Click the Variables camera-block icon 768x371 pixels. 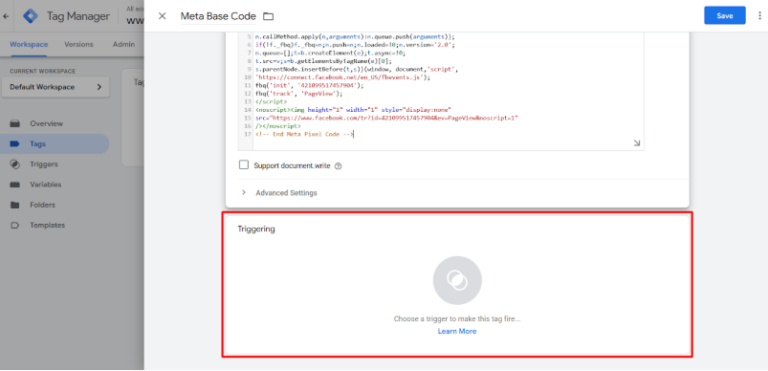(x=15, y=185)
